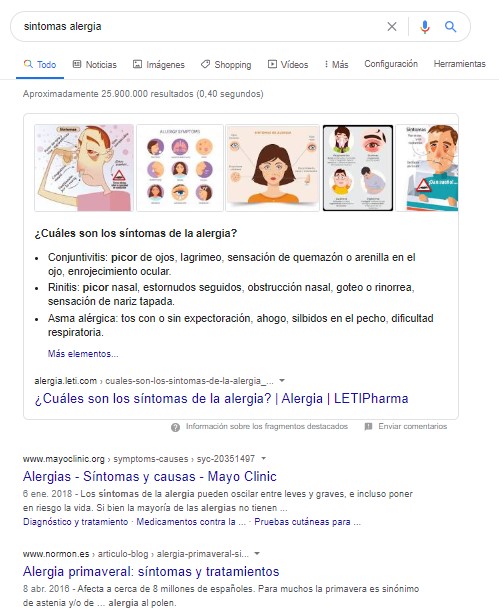499x615 pixels.
Task: Open the featured snippets info question-mark icon
Action: click(x=175, y=427)
